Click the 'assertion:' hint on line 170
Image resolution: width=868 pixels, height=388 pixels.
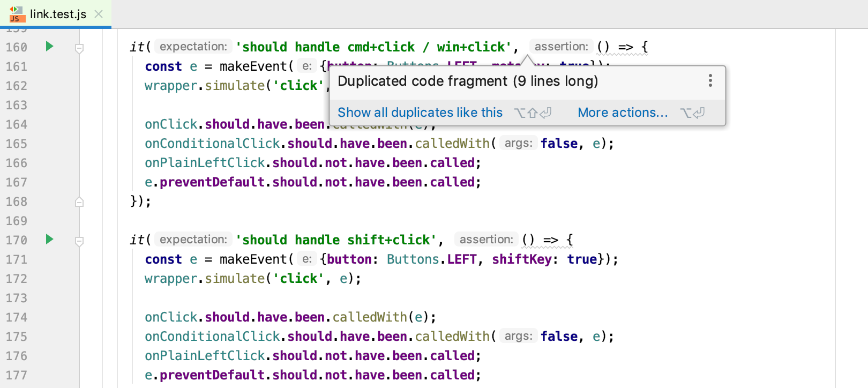(486, 240)
